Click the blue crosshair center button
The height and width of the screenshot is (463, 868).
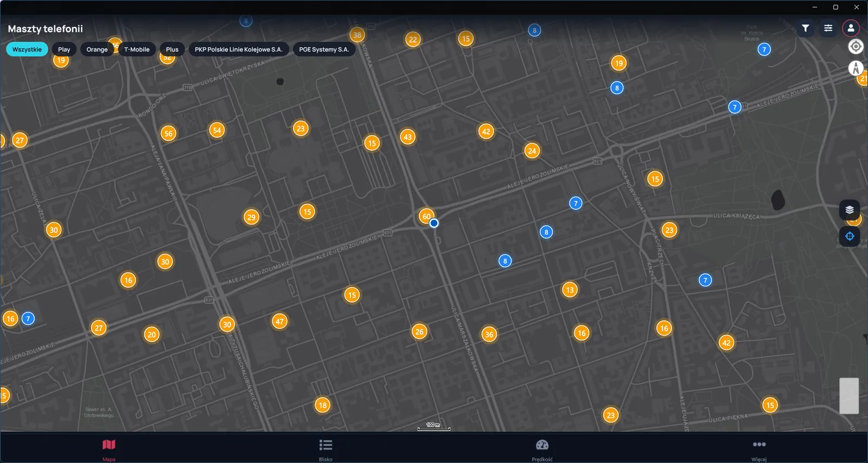point(850,236)
